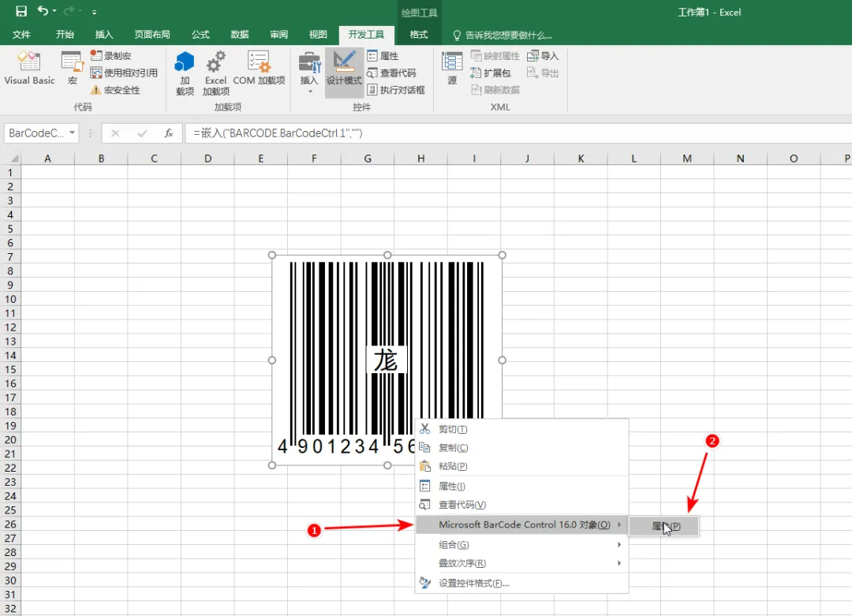Click the Save icon in the title bar

(x=21, y=11)
